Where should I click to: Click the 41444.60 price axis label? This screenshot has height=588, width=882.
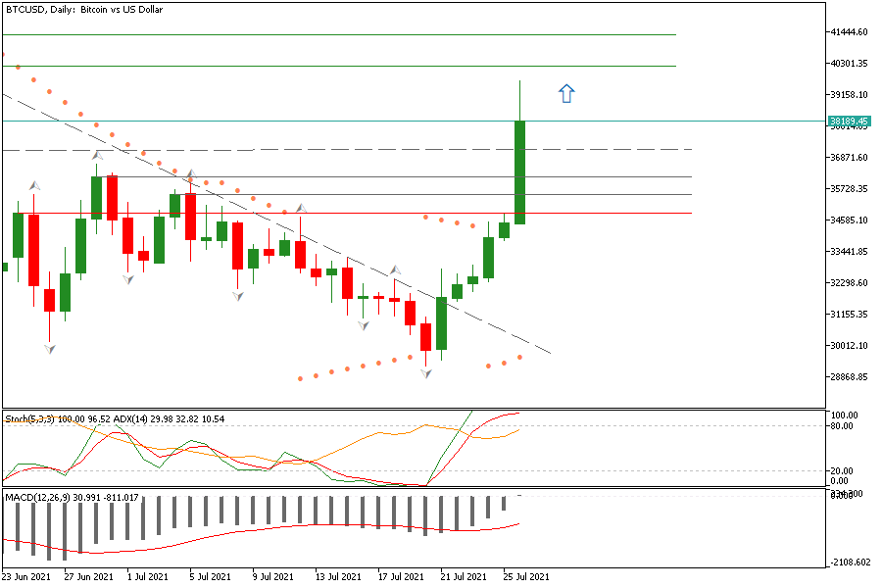(850, 32)
